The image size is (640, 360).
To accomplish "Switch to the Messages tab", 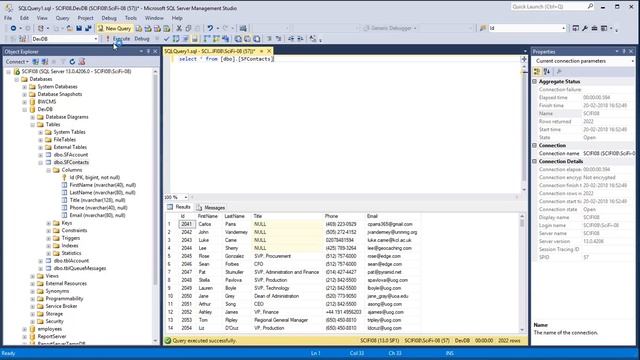I will point(211,207).
